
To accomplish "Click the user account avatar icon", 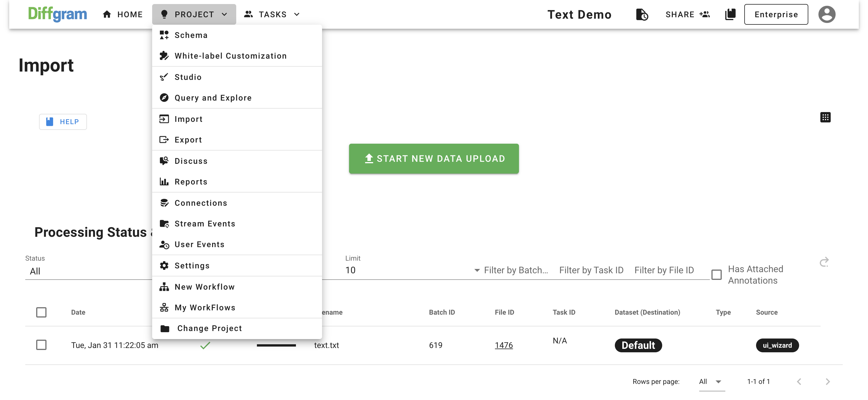I will (x=827, y=14).
